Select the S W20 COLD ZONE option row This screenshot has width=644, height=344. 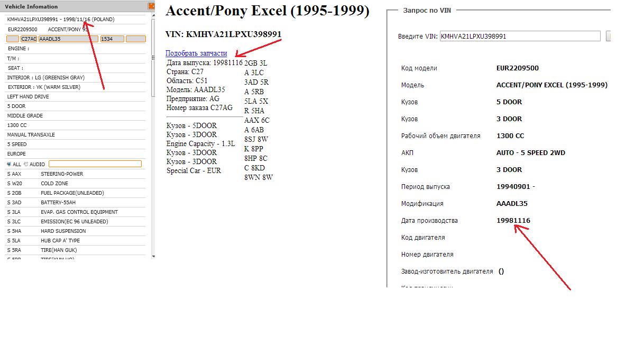click(75, 183)
